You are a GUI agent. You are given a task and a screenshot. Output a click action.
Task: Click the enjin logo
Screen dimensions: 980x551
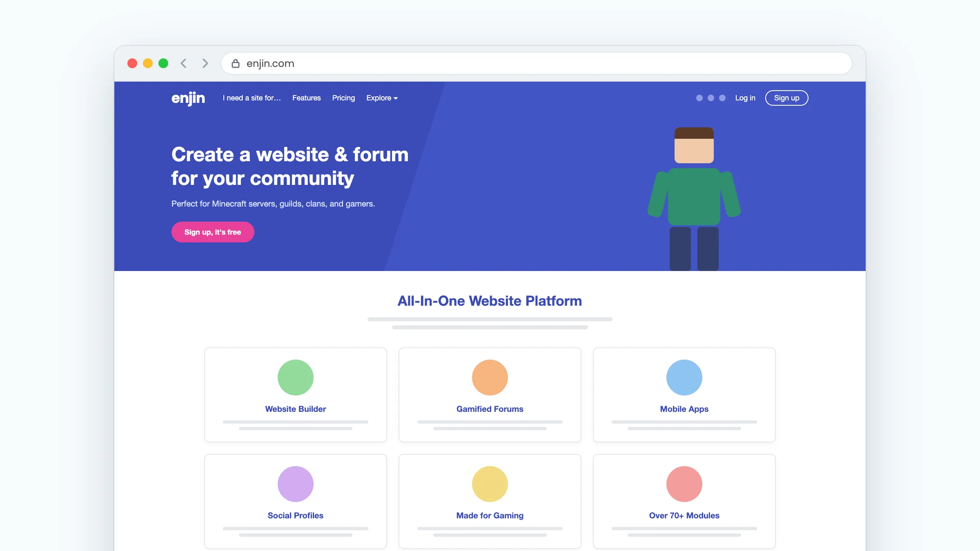(x=188, y=98)
